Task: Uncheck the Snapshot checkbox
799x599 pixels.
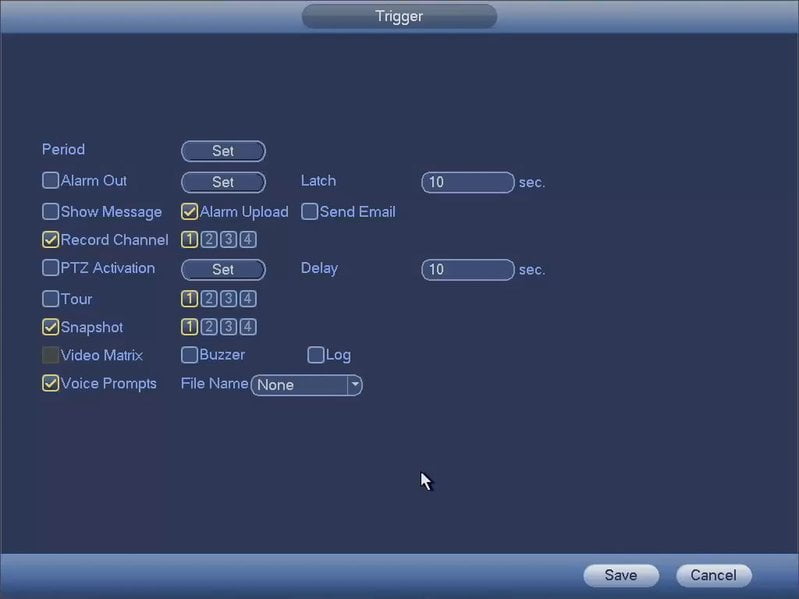Action: [x=50, y=327]
